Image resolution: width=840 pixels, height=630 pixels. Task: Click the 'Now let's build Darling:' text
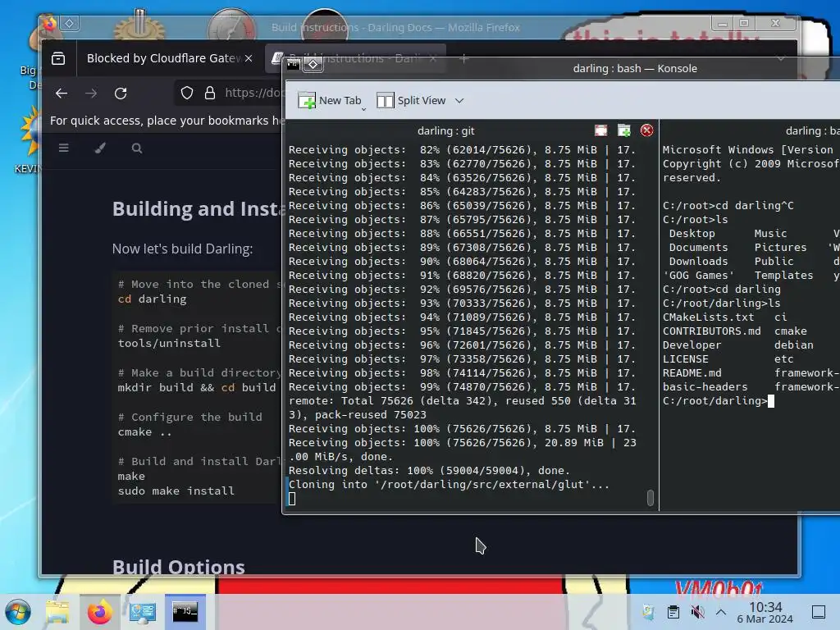[x=182, y=249]
